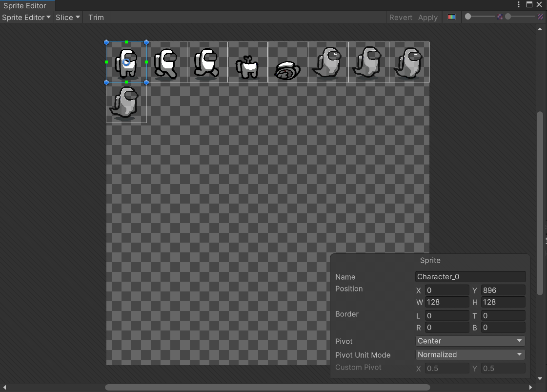This screenshot has height=392, width=547.
Task: Click the Revert button
Action: pos(401,17)
